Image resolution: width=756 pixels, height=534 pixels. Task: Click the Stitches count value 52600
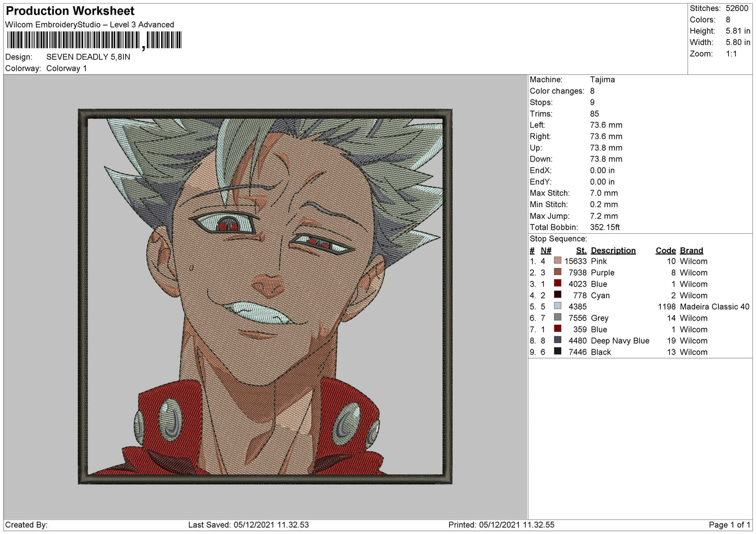pos(737,8)
